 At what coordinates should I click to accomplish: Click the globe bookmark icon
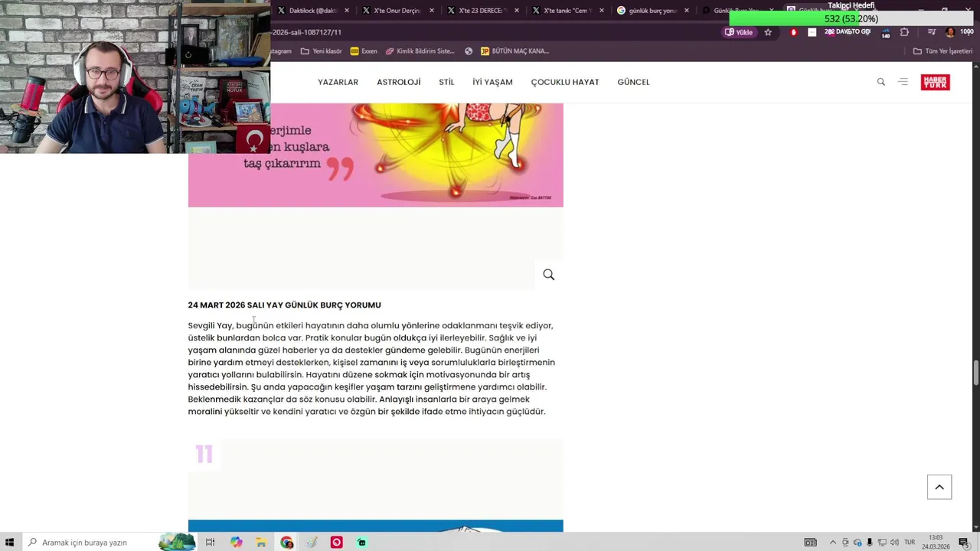click(x=469, y=51)
